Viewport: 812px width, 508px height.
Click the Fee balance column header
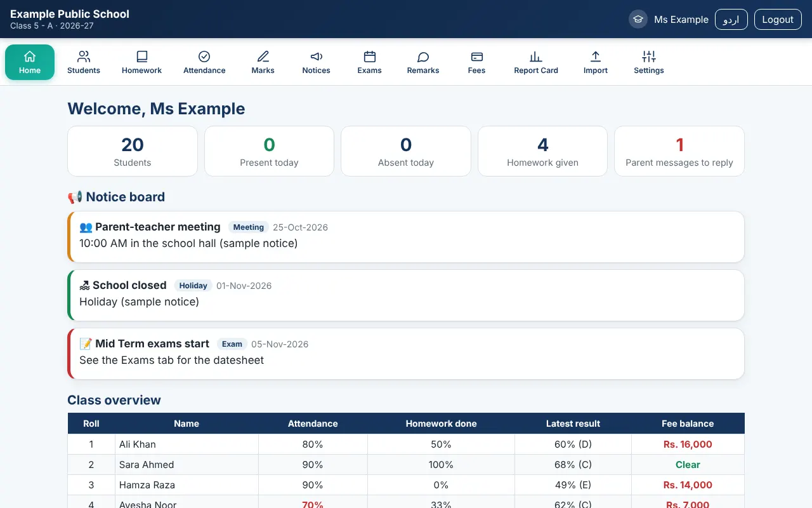point(688,424)
